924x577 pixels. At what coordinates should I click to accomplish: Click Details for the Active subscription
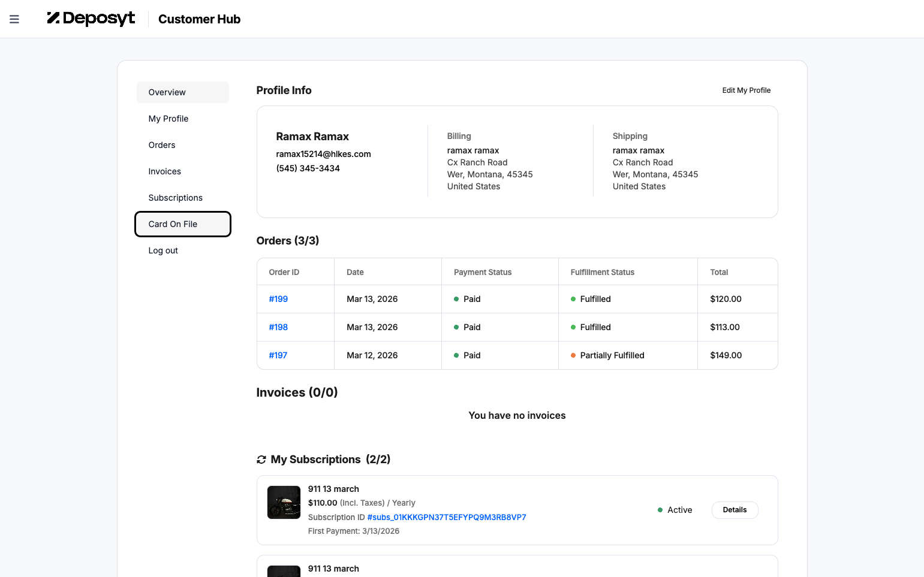click(x=735, y=510)
